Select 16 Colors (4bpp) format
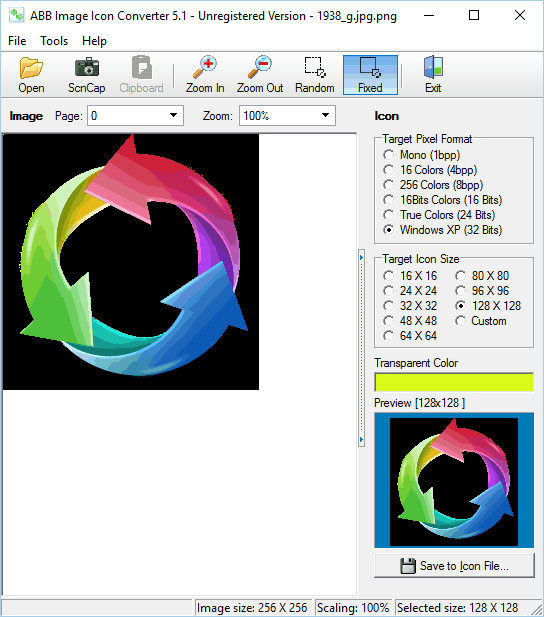The image size is (544, 617). pyautogui.click(x=430, y=170)
